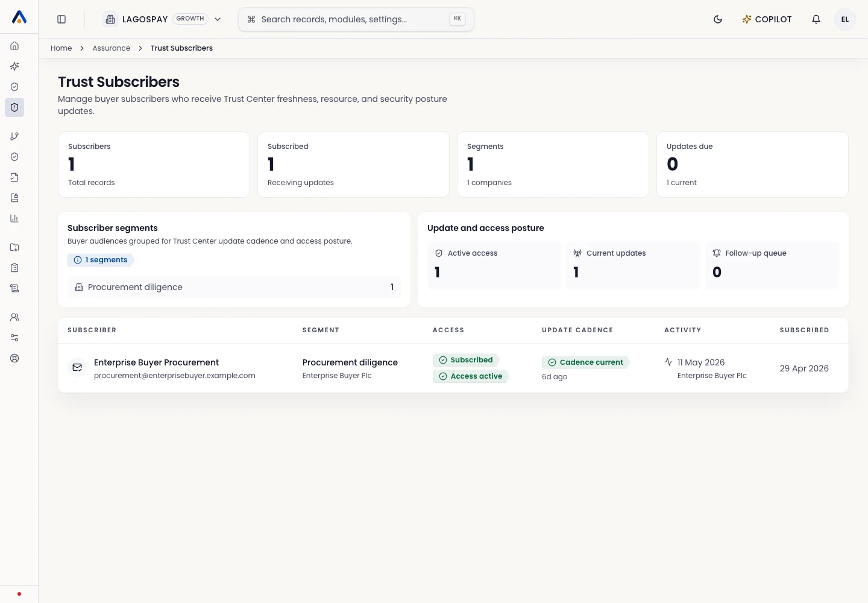
Task: Click the Follow-up queue bell icon
Action: (717, 253)
